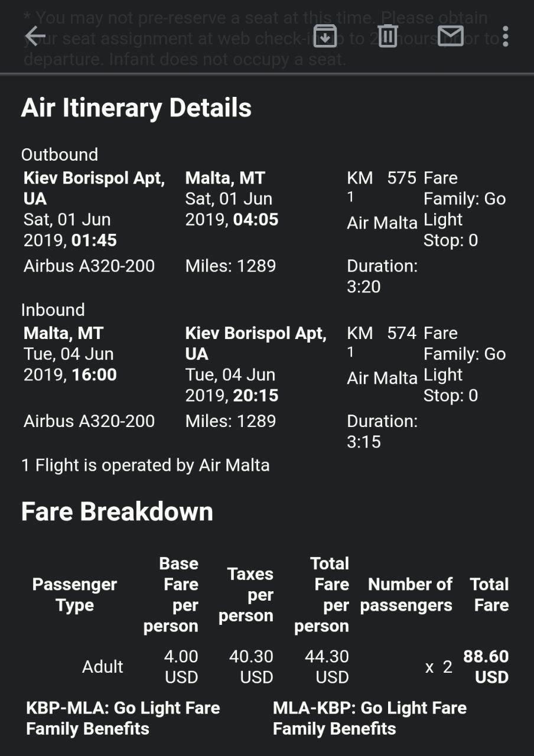The width and height of the screenshot is (534, 756).
Task: Select the 88.60 USD total fare
Action: point(486,667)
